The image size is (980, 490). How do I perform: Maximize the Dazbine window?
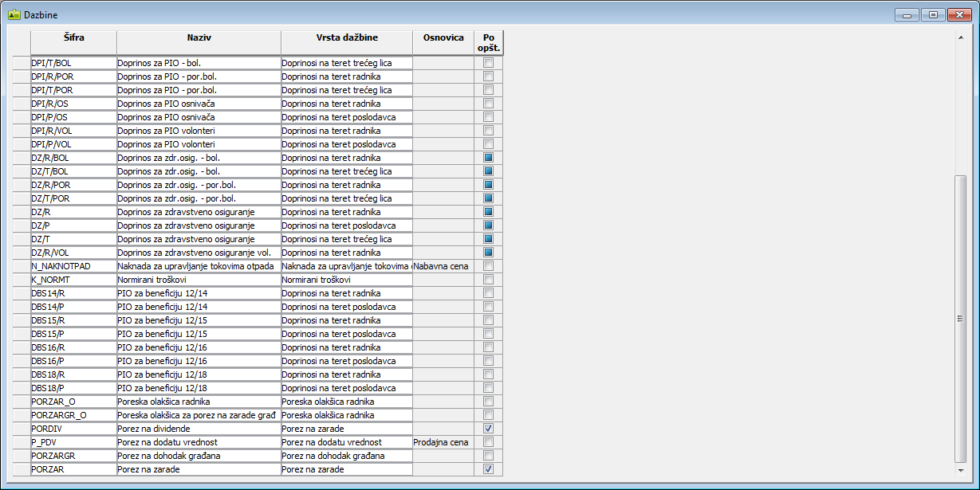[x=931, y=14]
